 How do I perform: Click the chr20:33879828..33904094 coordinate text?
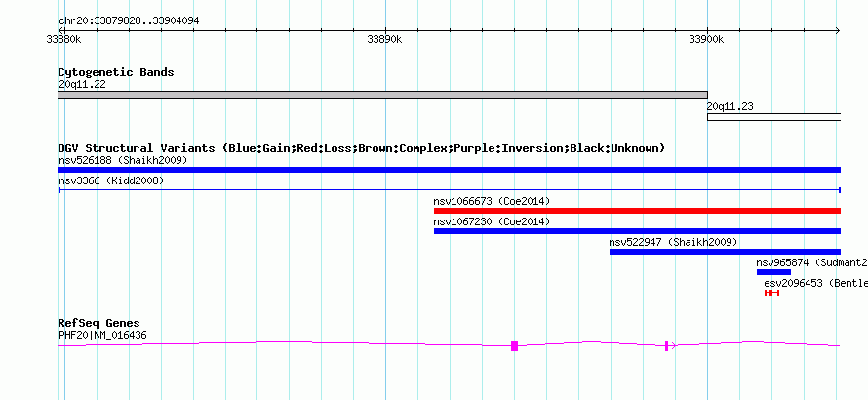(x=129, y=21)
